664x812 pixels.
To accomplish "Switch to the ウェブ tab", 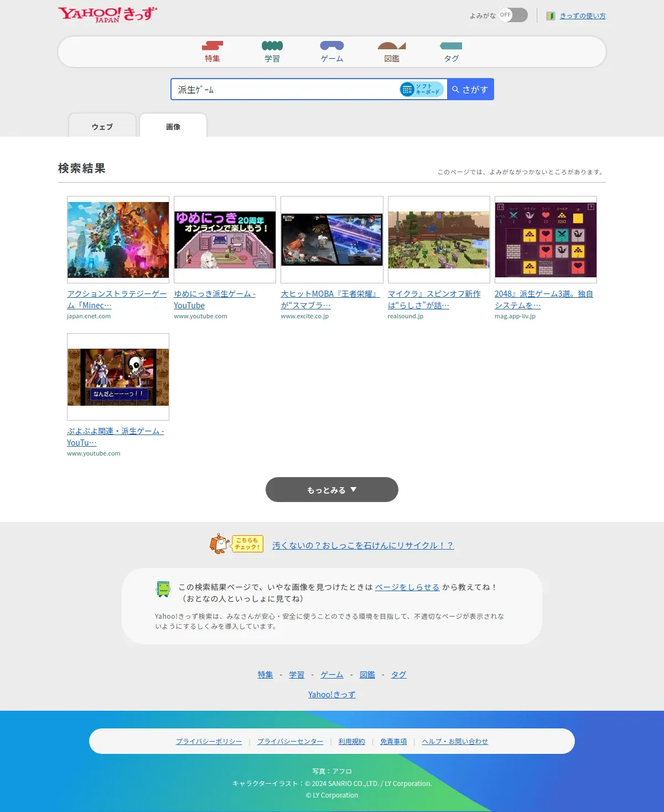I will click(102, 126).
